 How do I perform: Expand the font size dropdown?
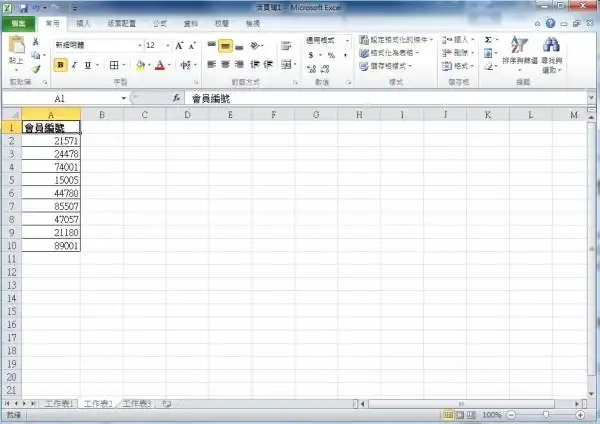click(166, 46)
